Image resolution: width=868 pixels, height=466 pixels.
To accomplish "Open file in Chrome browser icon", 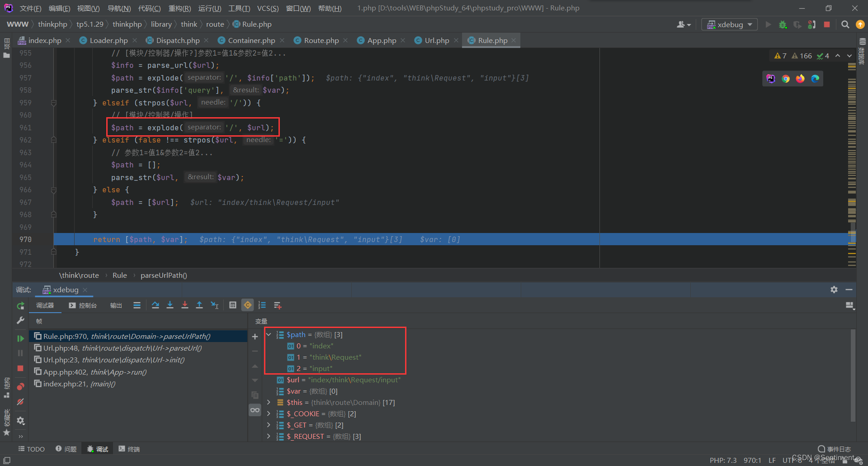I will coord(786,79).
